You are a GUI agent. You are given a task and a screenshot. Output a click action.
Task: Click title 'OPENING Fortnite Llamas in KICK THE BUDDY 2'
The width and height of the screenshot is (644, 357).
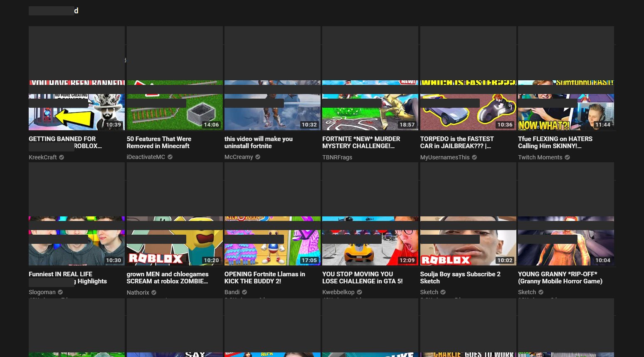pos(265,278)
